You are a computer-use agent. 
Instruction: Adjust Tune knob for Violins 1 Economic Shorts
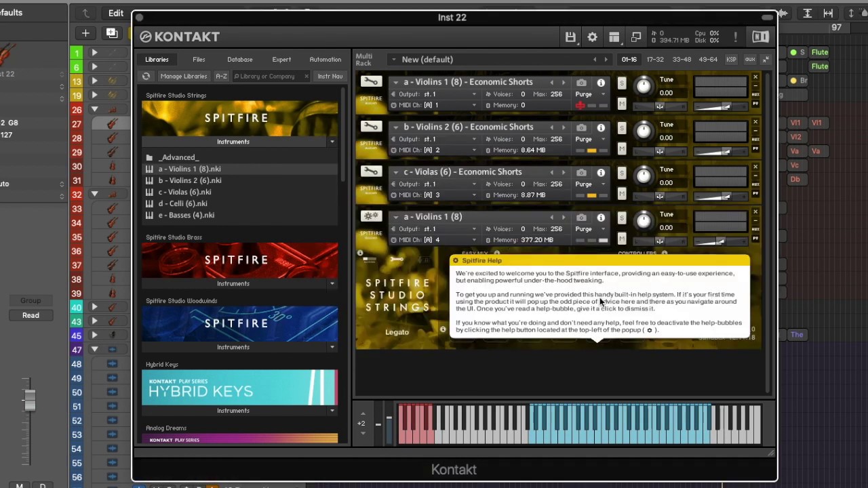pos(643,85)
